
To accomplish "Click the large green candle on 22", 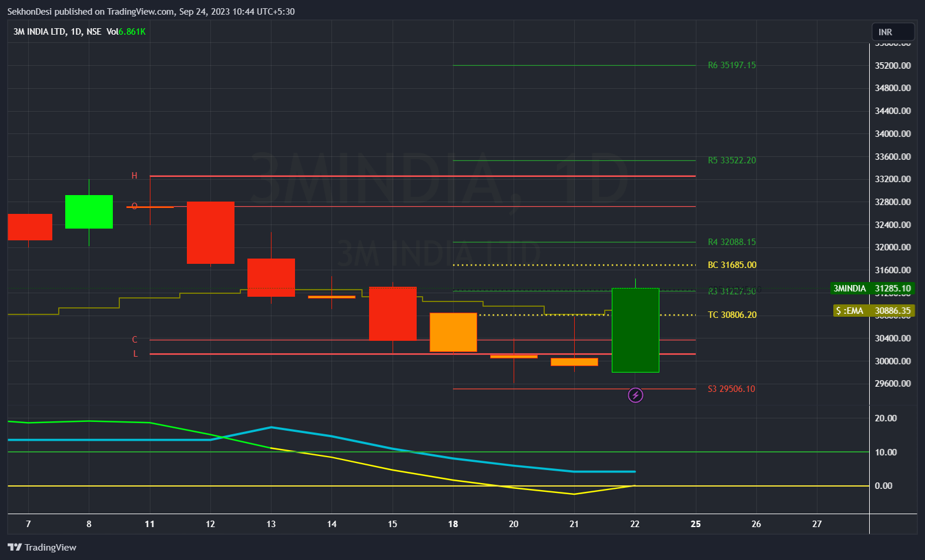I will 635,330.
